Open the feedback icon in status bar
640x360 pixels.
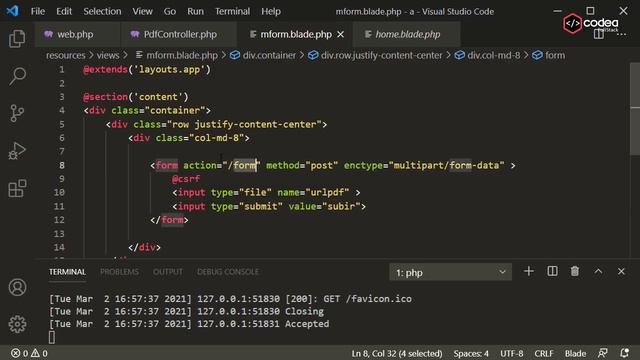(602, 353)
